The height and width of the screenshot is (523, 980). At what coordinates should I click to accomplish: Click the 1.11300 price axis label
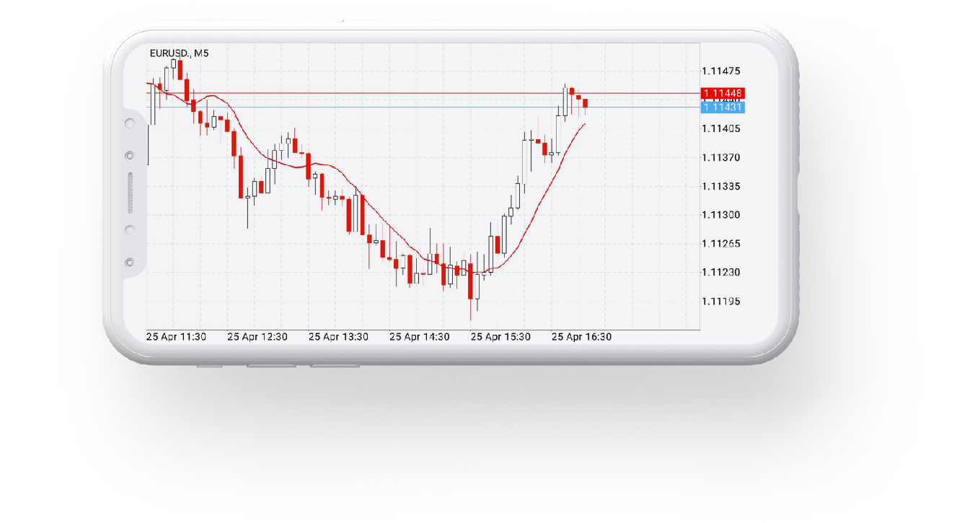click(x=721, y=215)
